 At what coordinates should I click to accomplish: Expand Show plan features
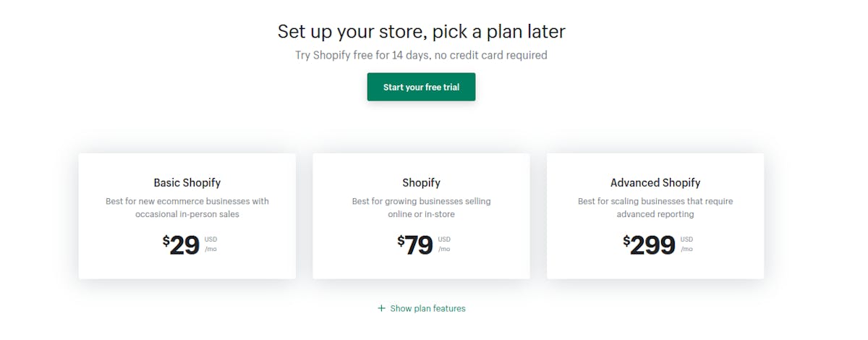pyautogui.click(x=421, y=308)
